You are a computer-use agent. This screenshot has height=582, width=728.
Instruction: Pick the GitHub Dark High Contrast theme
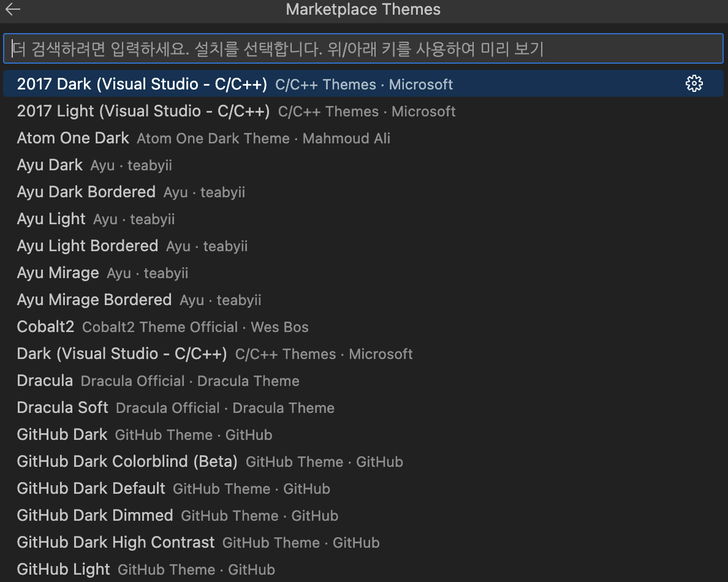[x=115, y=542]
